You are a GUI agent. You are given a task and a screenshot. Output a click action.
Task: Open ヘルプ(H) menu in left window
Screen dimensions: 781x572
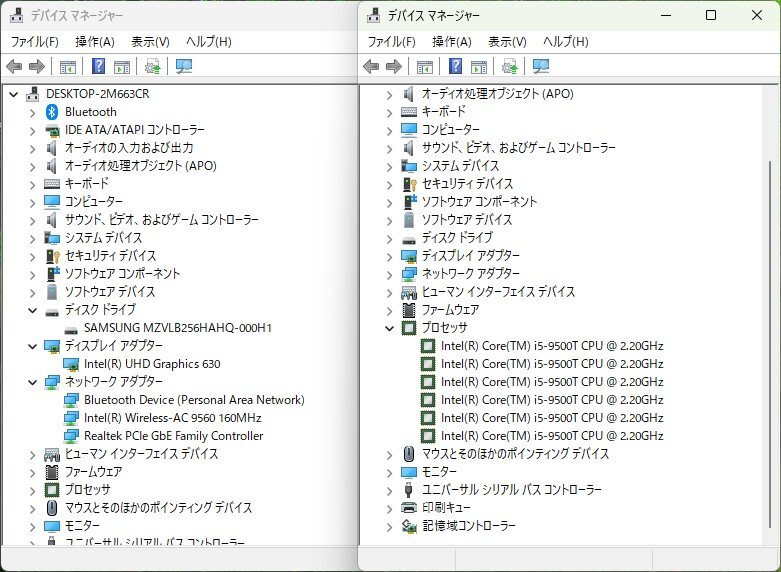pos(209,41)
